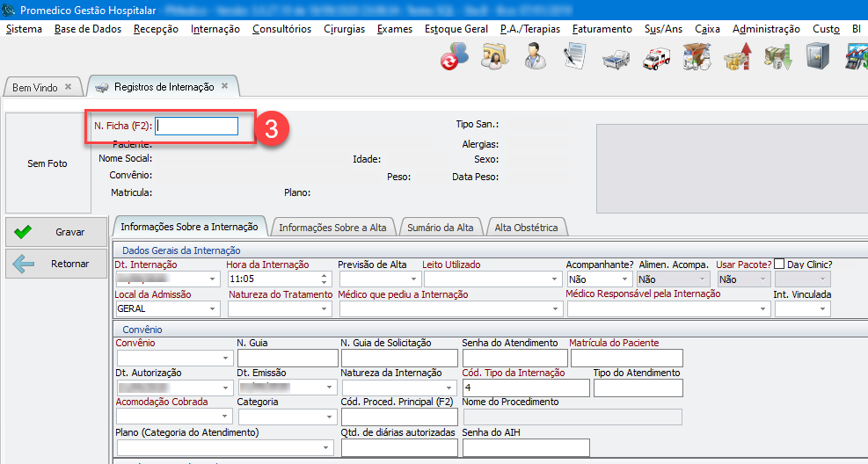This screenshot has width=868, height=464.
Task: Close the Registros de Internação tab
Action: pyautogui.click(x=224, y=86)
